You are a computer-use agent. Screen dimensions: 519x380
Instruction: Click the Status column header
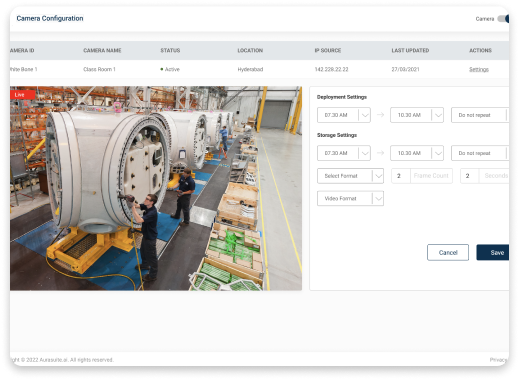pos(170,50)
